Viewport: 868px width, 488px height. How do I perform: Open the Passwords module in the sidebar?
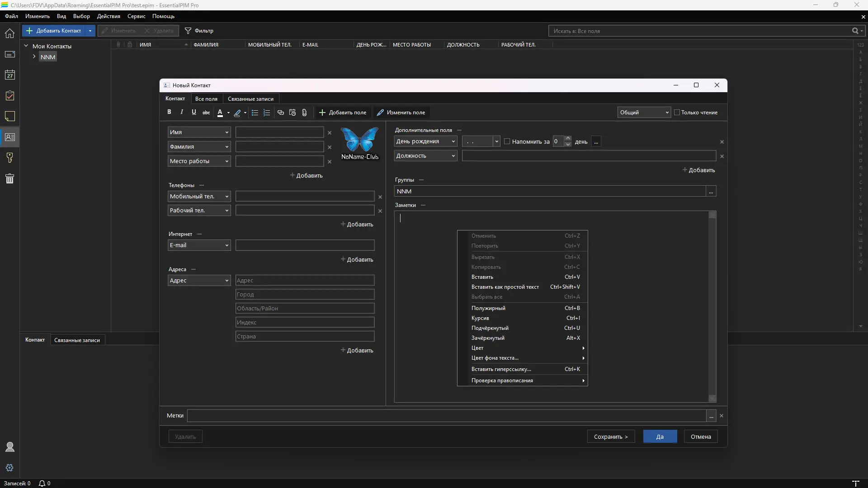(9, 158)
